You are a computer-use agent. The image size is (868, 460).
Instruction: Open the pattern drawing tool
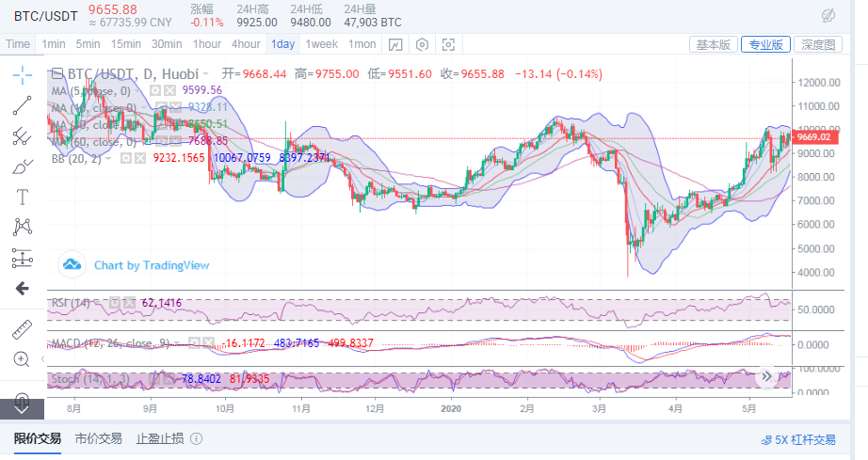[23, 227]
